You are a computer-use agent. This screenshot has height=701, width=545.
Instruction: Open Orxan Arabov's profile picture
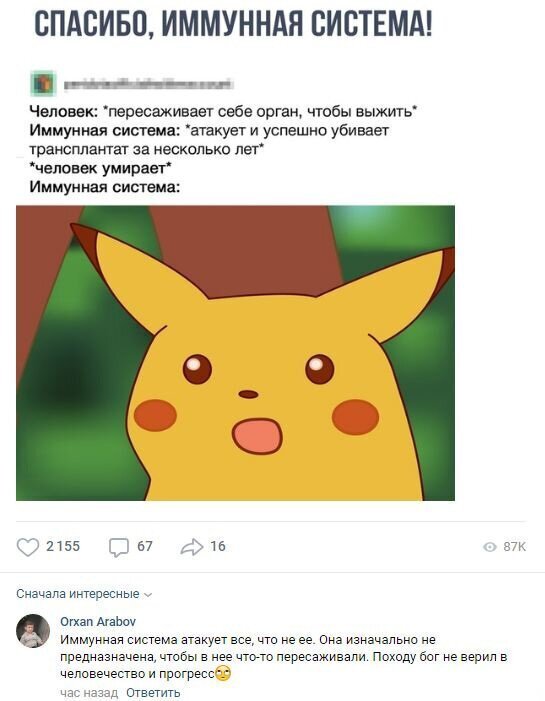[33, 631]
